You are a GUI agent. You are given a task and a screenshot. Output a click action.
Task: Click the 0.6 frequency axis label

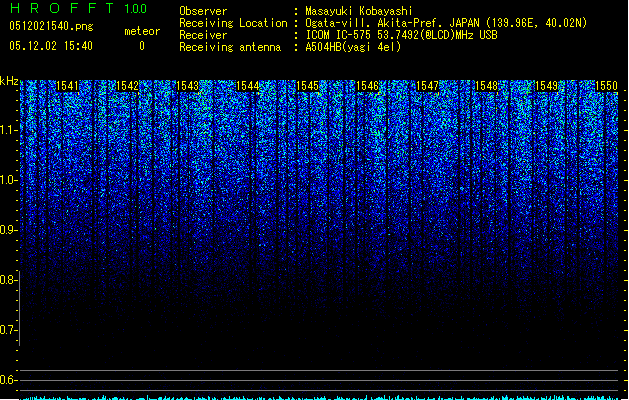coord(8,380)
